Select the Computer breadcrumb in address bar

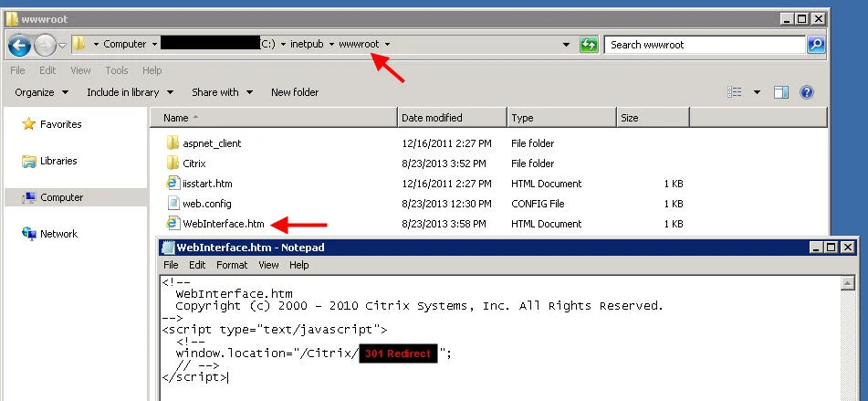click(x=124, y=44)
